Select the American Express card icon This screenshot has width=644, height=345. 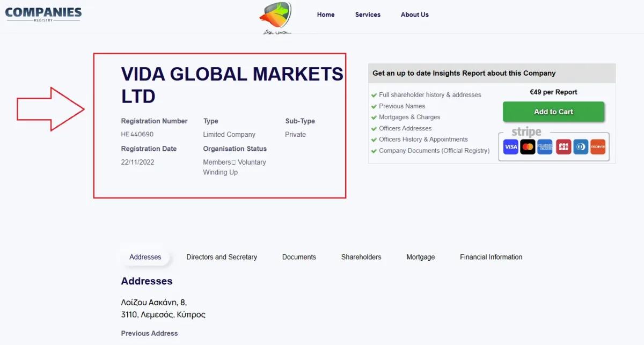[x=545, y=146]
